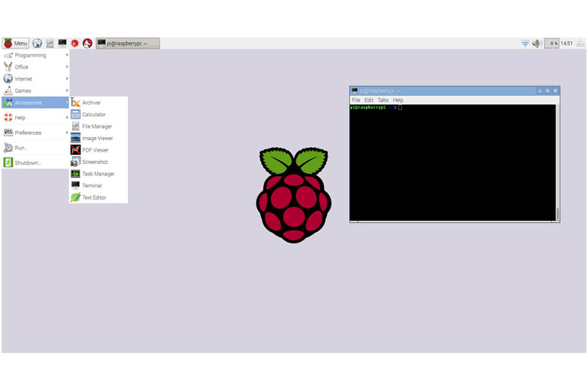
Task: Expand the arrow next to Preferences
Action: [x=67, y=132]
